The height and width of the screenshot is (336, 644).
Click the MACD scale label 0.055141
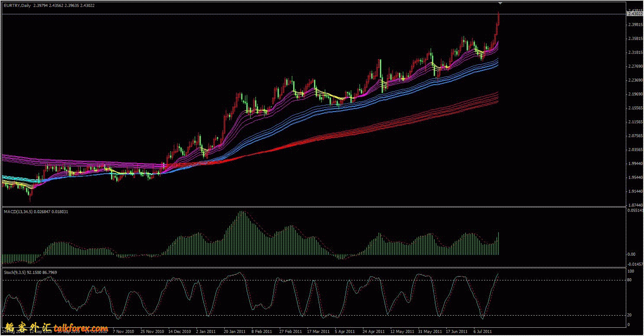coord(635,210)
